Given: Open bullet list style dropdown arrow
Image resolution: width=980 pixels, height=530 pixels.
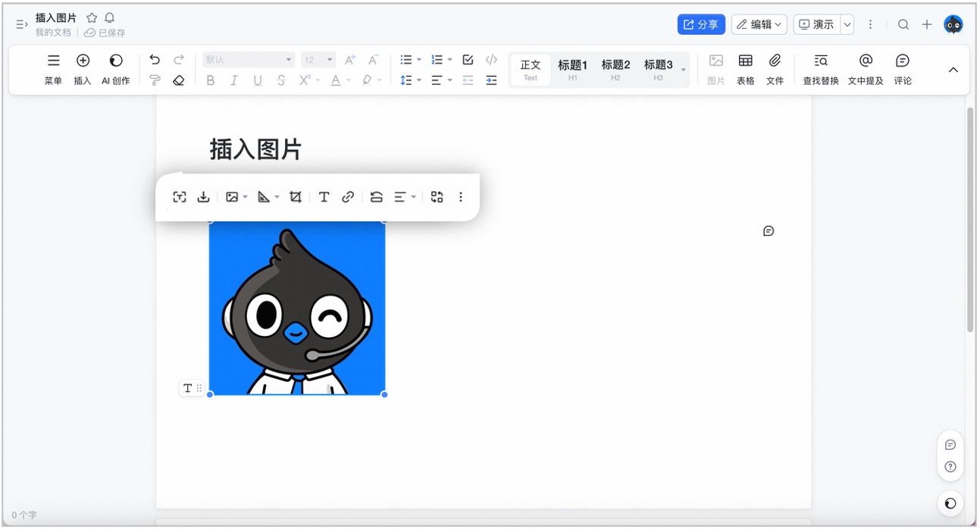Looking at the screenshot, I should [419, 60].
